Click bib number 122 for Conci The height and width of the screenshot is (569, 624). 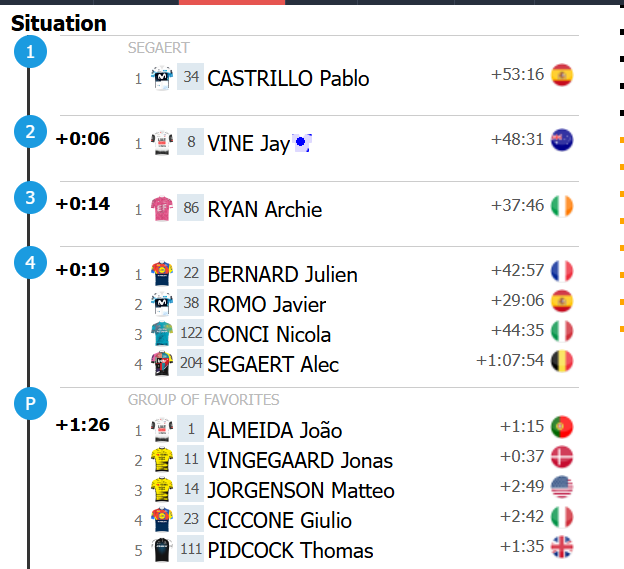190,334
